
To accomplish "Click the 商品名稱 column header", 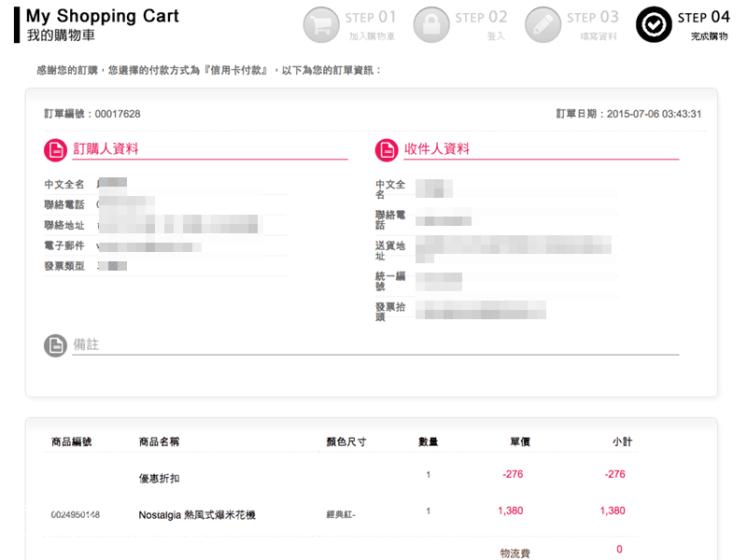I will coord(159,441).
